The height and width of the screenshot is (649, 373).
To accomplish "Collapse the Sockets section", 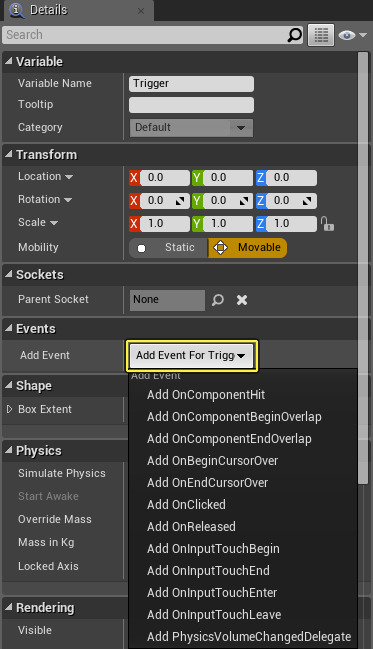I will coord(9,274).
